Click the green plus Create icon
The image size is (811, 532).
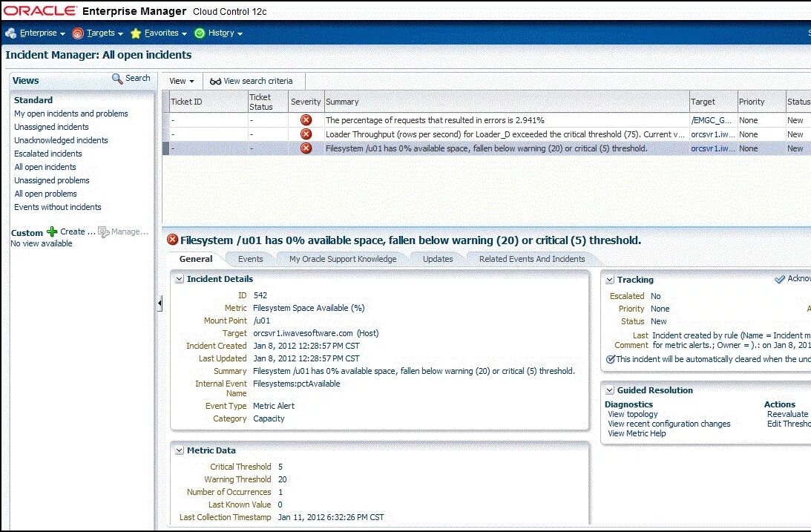(x=52, y=231)
